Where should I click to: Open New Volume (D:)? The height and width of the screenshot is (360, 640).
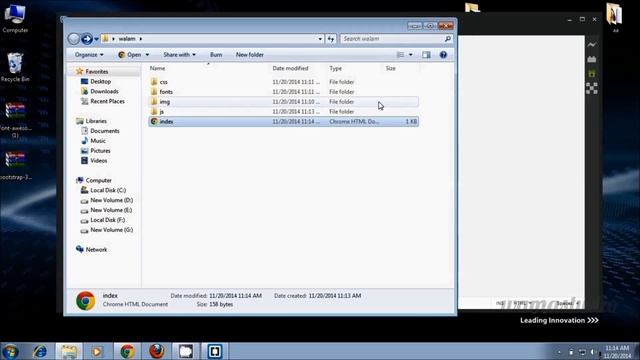(111, 200)
